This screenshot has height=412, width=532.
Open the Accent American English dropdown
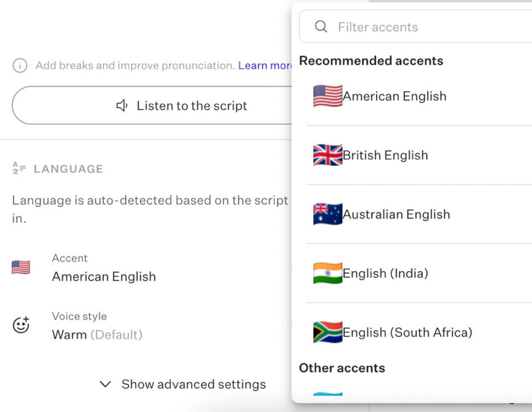[104, 276]
